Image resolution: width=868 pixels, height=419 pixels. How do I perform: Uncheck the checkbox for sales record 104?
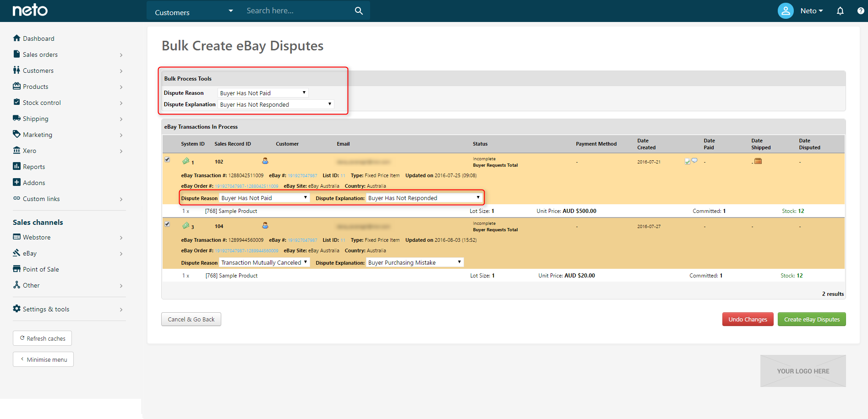(x=167, y=224)
